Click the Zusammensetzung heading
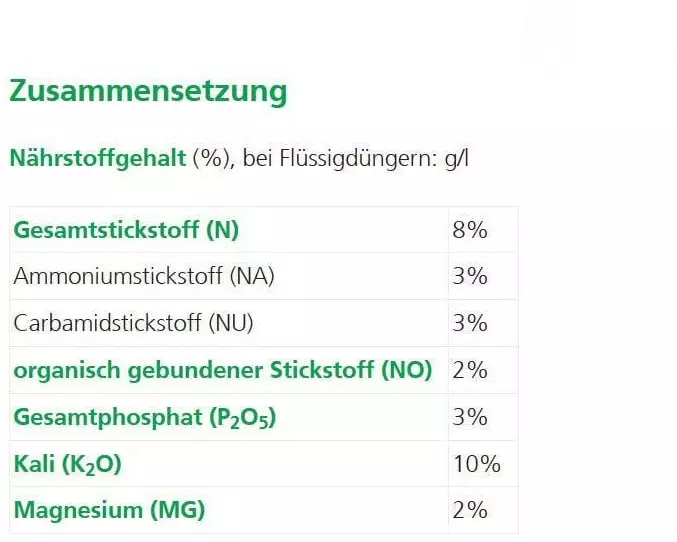Image resolution: width=677 pixels, height=542 pixels. tap(148, 92)
